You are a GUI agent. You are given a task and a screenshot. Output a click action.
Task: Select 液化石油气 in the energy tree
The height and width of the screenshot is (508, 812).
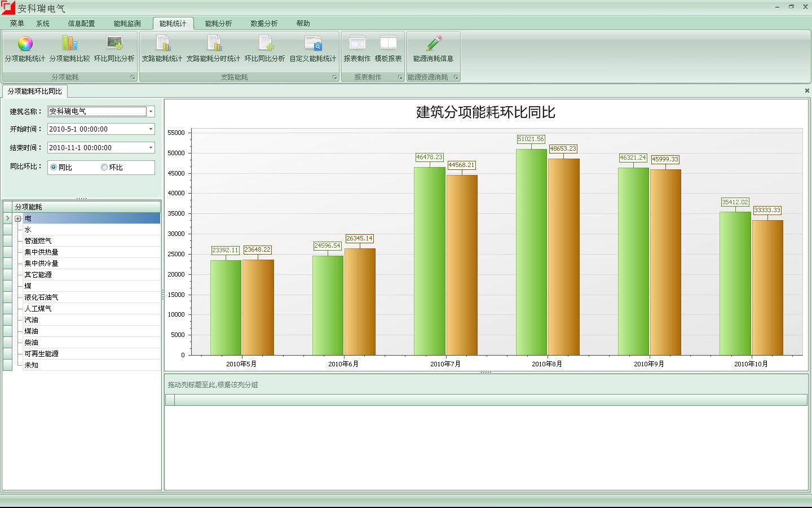tap(41, 297)
